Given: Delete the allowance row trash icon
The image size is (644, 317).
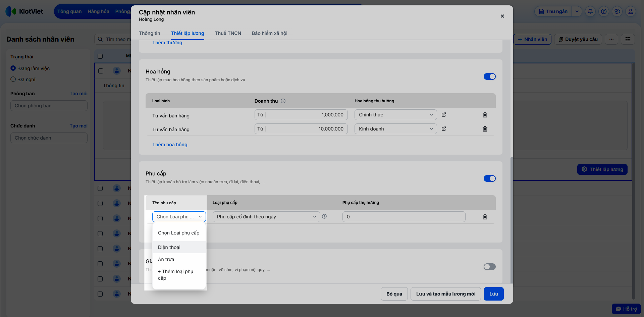Looking at the screenshot, I should click(x=485, y=217).
